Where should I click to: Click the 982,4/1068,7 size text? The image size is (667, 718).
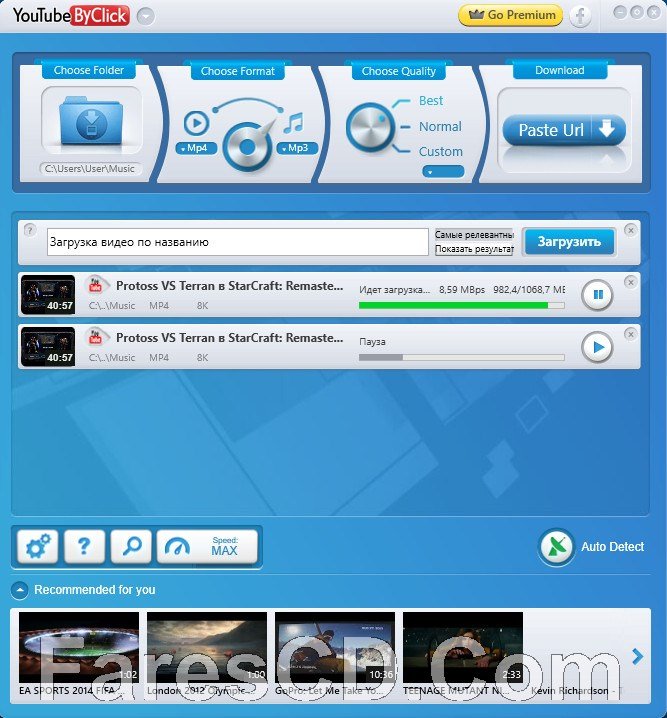(529, 289)
